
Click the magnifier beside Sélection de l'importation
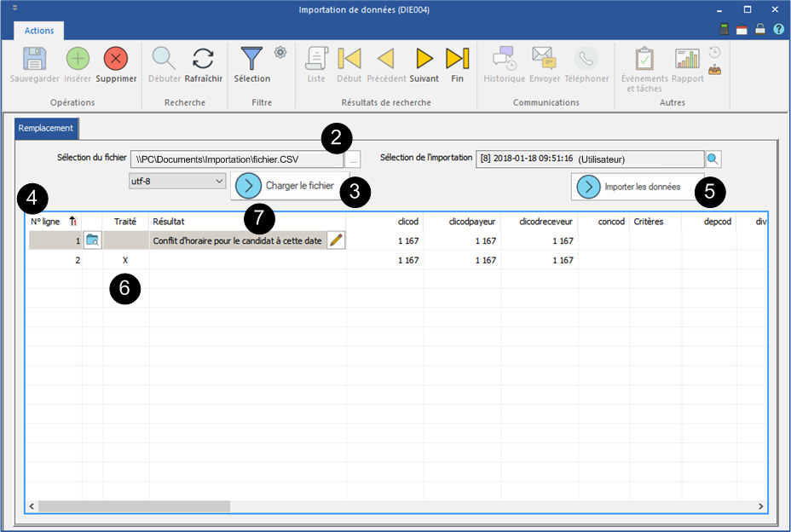click(x=713, y=159)
